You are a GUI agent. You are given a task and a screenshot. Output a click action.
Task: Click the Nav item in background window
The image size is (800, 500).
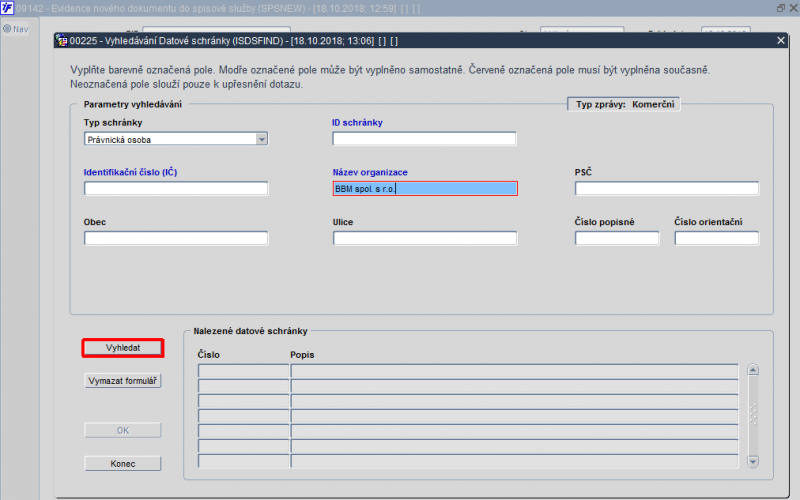point(16,29)
